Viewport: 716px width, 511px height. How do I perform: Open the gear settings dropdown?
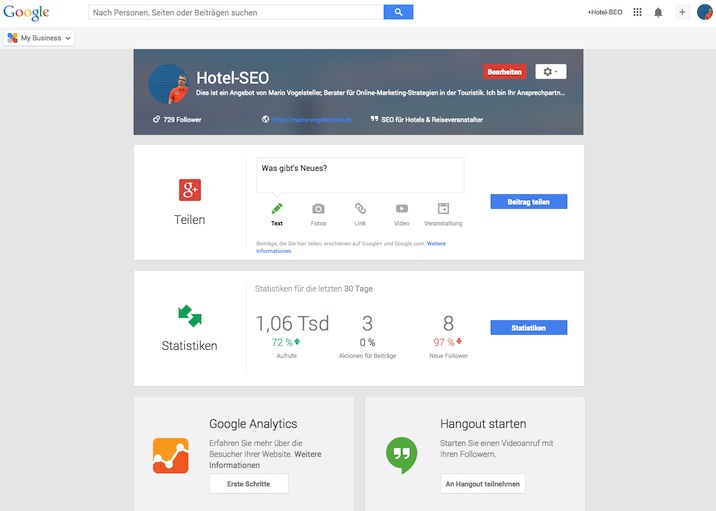[x=551, y=72]
